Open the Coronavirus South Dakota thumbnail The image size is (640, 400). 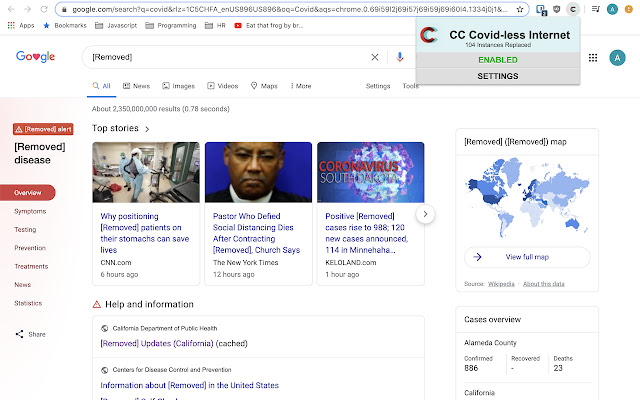[x=371, y=172]
